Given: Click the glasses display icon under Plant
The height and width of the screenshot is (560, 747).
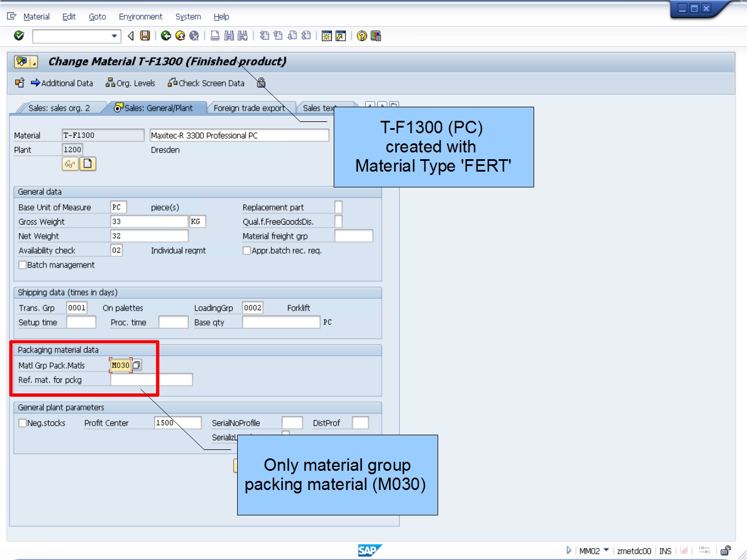Looking at the screenshot, I should point(70,164).
